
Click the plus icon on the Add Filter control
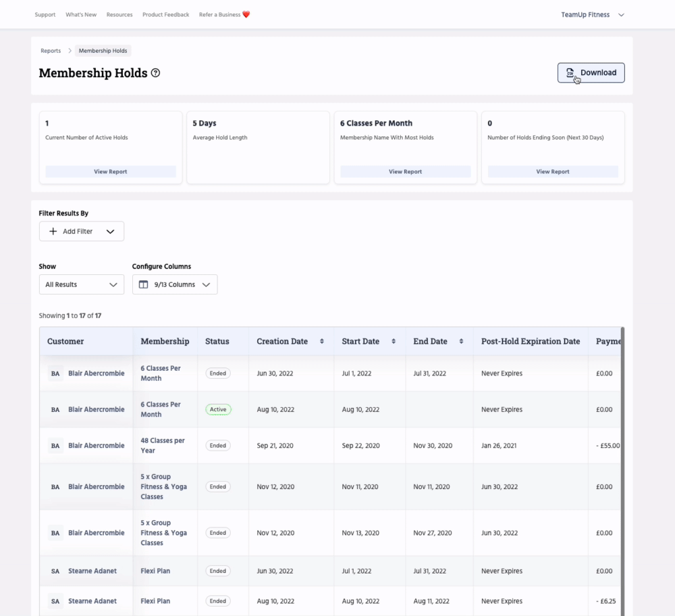[53, 231]
